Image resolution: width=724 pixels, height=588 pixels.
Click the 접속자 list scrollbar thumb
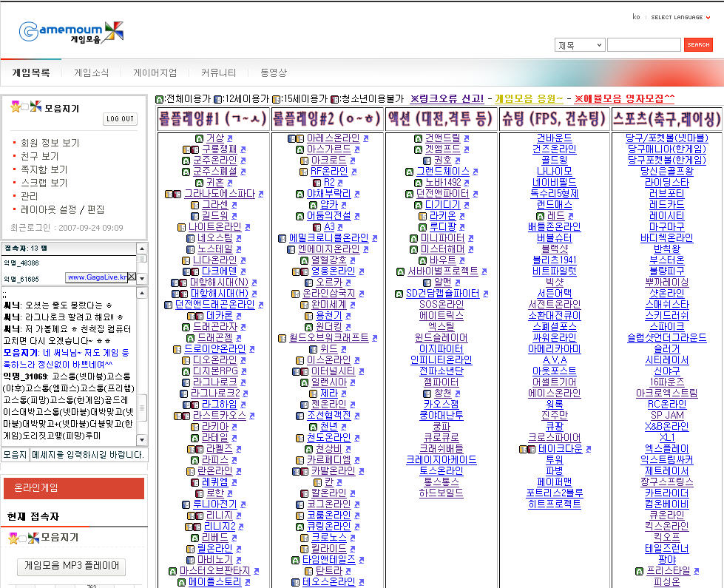[142, 259]
